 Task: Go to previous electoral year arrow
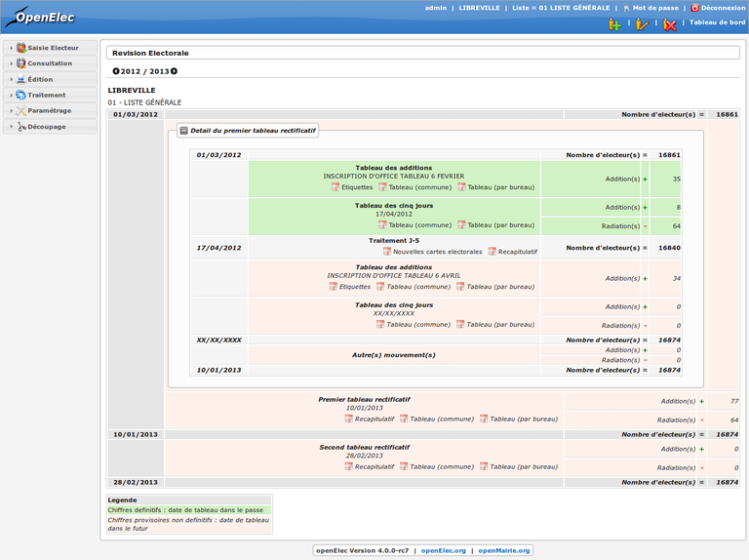click(116, 71)
